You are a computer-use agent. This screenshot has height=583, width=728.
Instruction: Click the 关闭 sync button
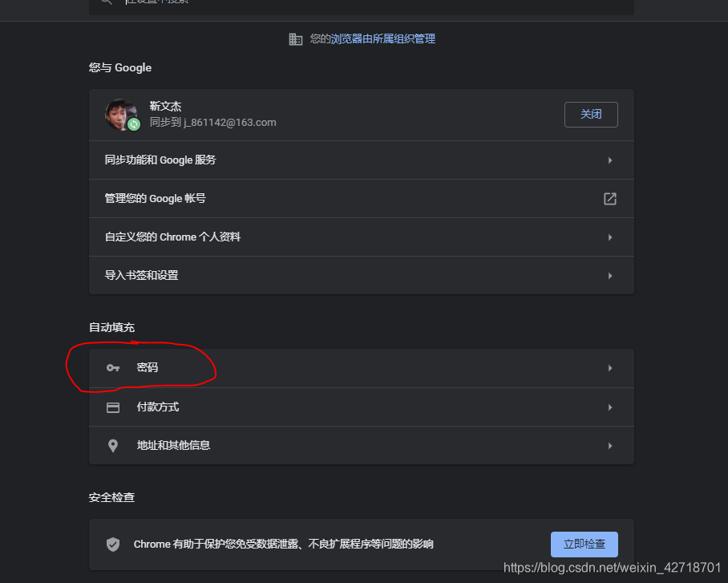pyautogui.click(x=591, y=115)
